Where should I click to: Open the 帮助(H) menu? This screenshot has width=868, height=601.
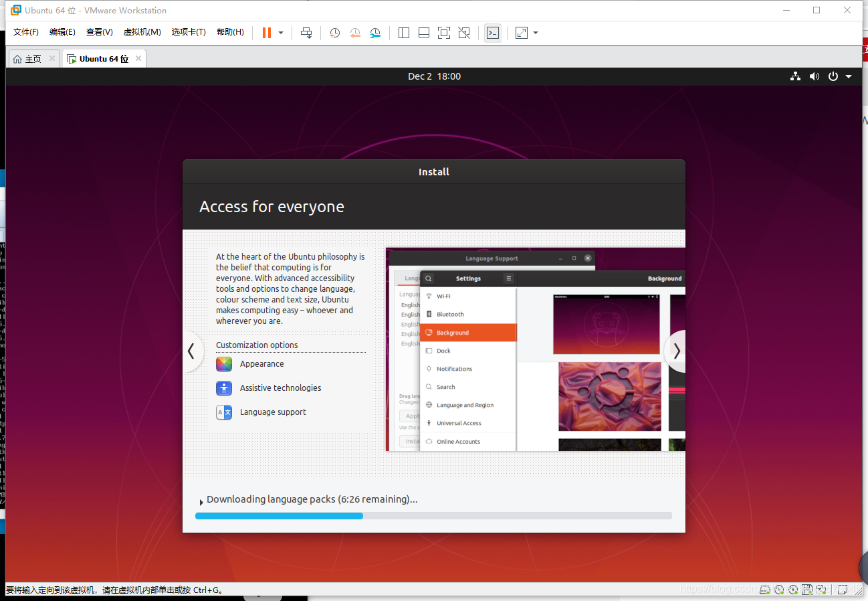(230, 32)
